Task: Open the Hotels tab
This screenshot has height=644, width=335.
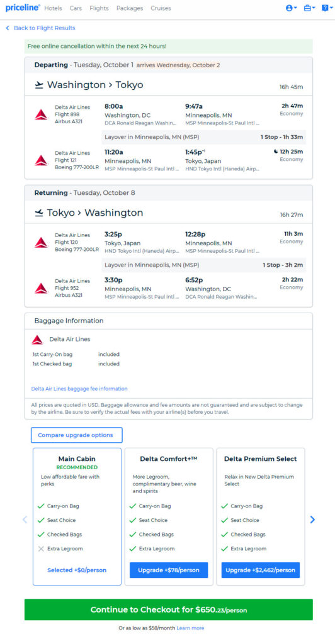Action: tap(53, 8)
